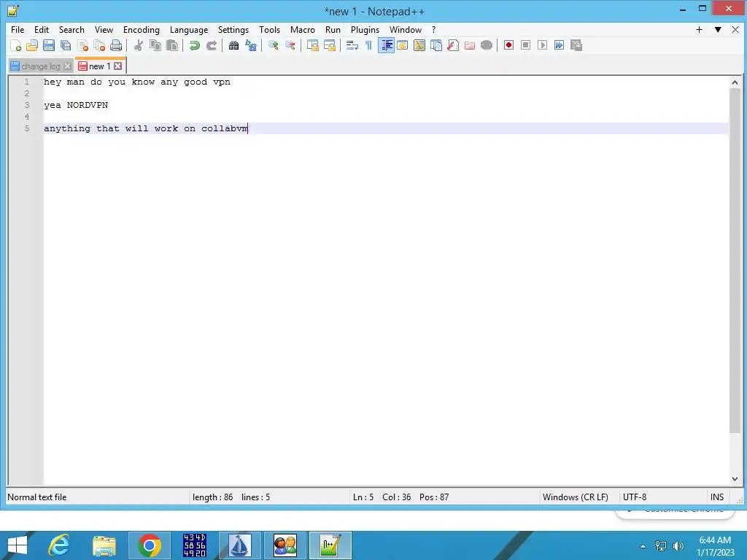
Task: Click scroll-down arrow of editor scrollbar
Action: 735,479
